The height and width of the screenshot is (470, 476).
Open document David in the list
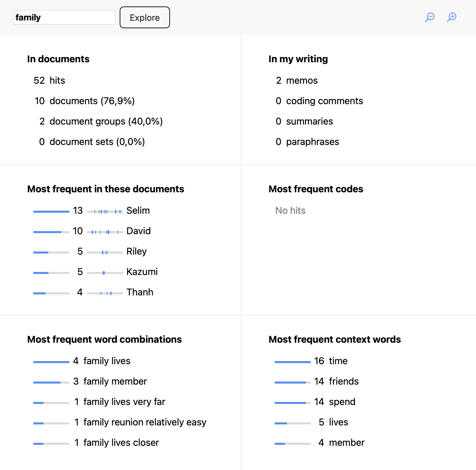[x=92, y=231]
